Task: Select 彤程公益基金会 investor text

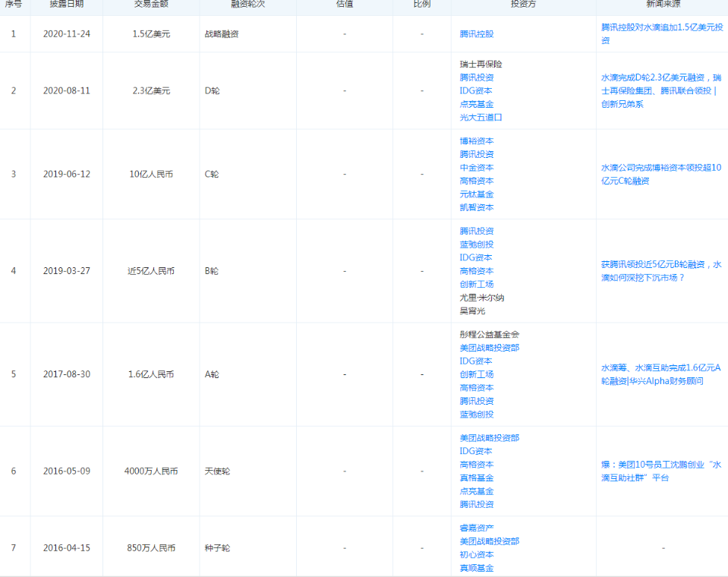Action: [x=490, y=334]
